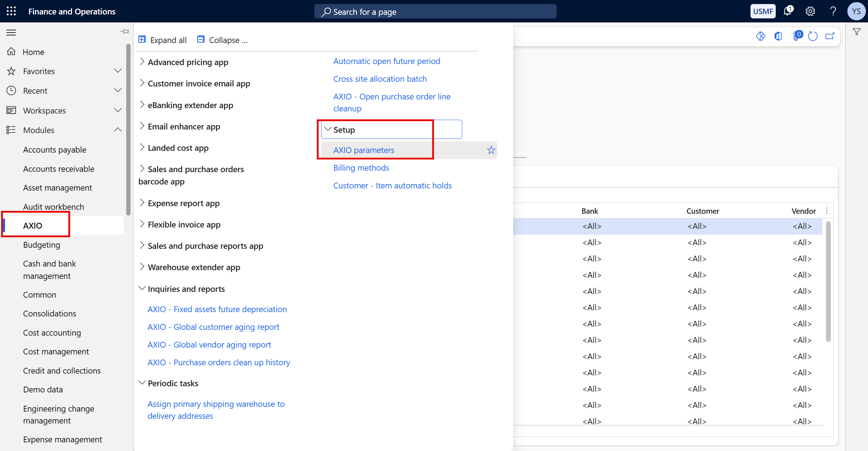Open the app launcher grid icon
This screenshot has width=868, height=451.
11,11
